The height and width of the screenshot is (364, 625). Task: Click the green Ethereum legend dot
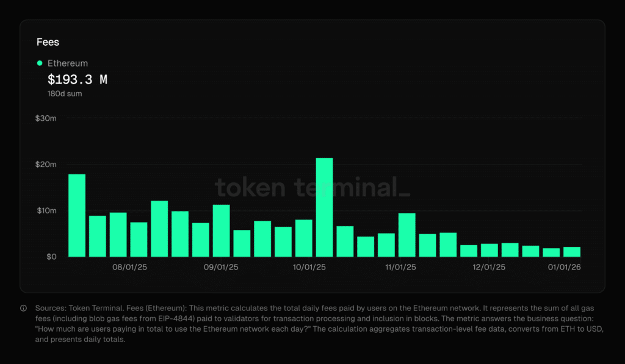40,63
